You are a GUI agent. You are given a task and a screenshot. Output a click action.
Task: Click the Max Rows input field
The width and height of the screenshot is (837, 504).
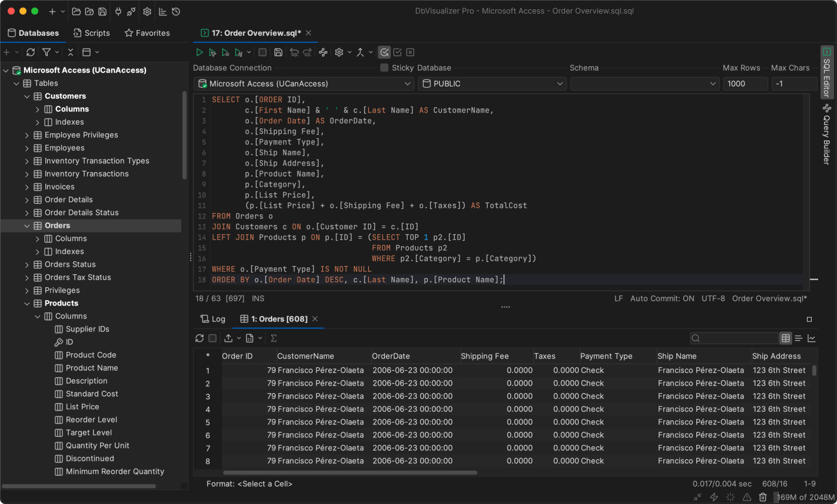point(746,84)
